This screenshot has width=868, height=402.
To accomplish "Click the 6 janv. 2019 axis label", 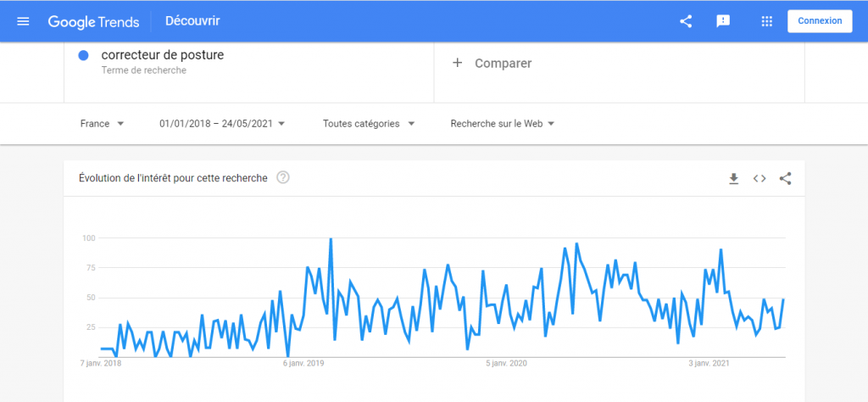I will point(303,364).
